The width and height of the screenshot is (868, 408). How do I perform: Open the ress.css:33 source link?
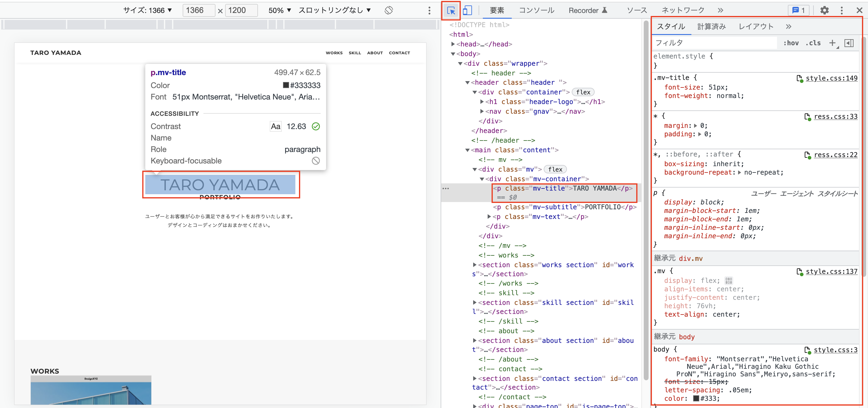[x=835, y=117]
